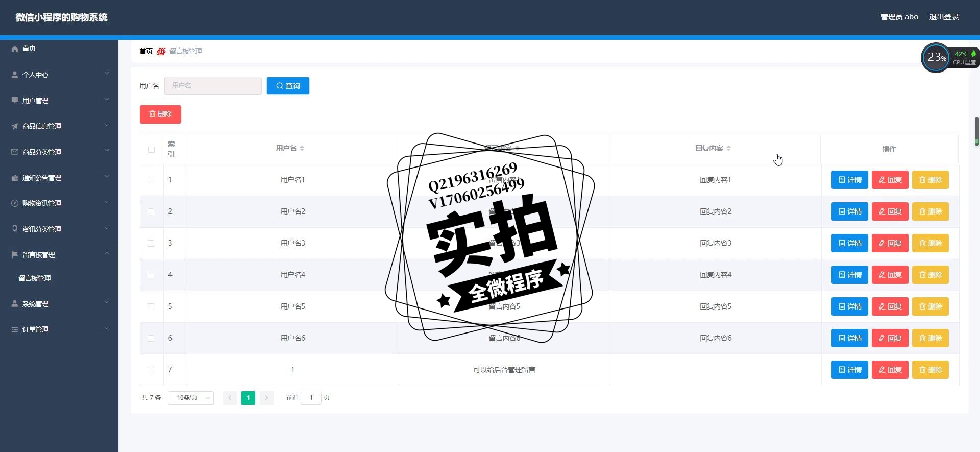The height and width of the screenshot is (452, 980).
Task: Click yellow 删除 for row 用户名3
Action: [930, 243]
